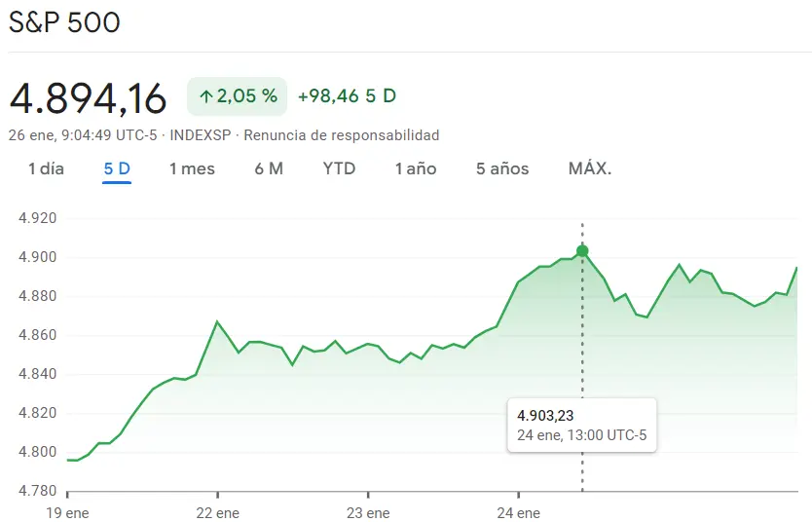Click the 4.903,23 price tooltip
This screenshot has width=812, height=522.
(582, 425)
